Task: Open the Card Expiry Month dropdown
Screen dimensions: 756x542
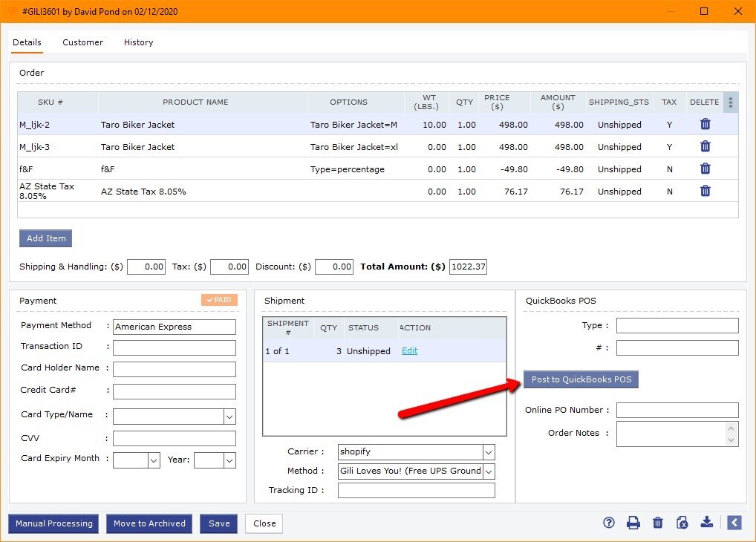Action: pyautogui.click(x=154, y=460)
